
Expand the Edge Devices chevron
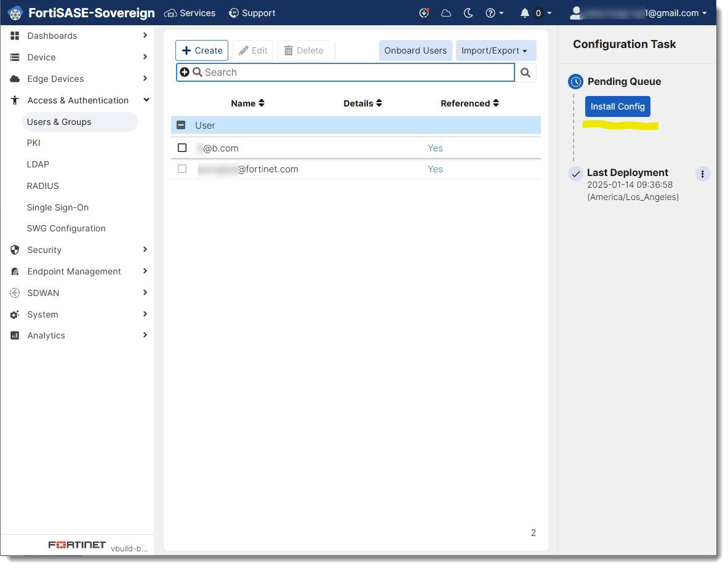coord(145,78)
